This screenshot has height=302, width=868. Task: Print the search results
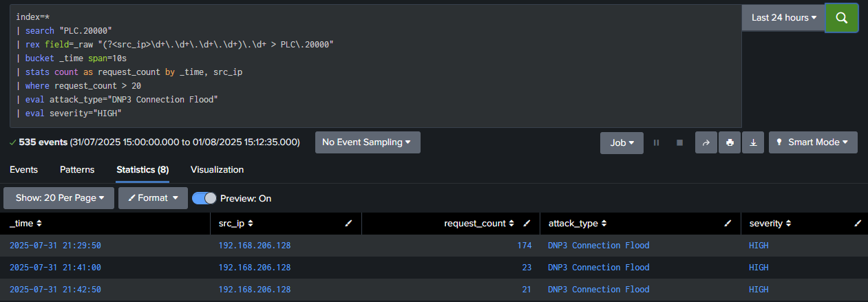730,142
